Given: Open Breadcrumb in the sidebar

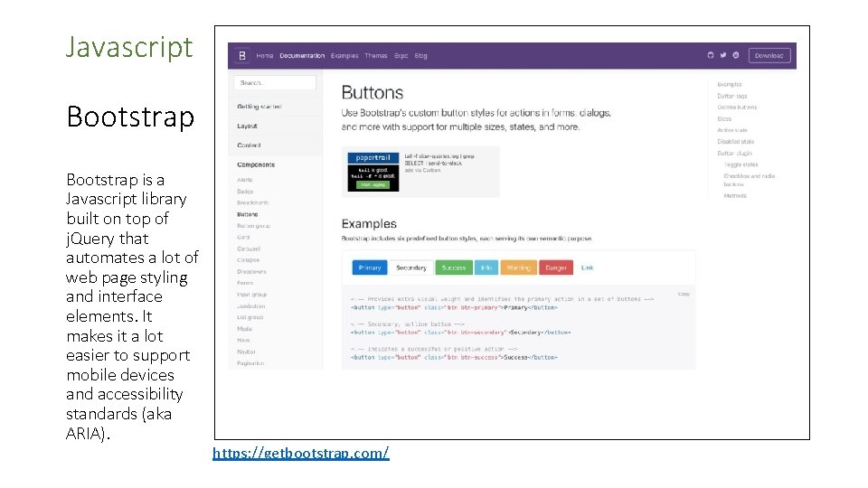Looking at the screenshot, I should pyautogui.click(x=252, y=203).
